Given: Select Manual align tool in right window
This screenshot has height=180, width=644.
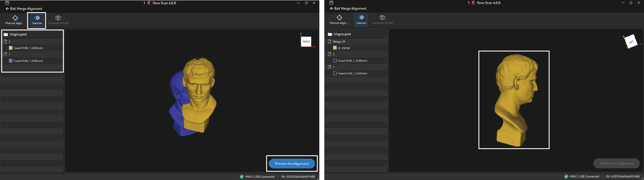Looking at the screenshot, I should click(339, 20).
